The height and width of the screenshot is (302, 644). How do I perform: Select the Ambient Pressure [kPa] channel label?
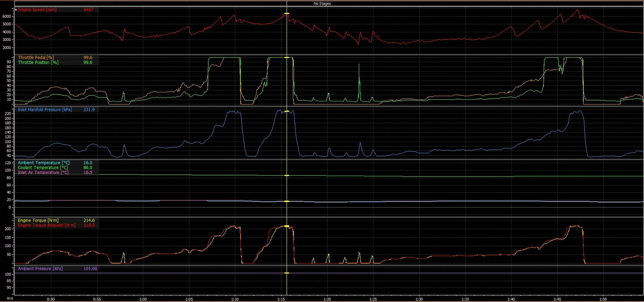click(x=40, y=268)
